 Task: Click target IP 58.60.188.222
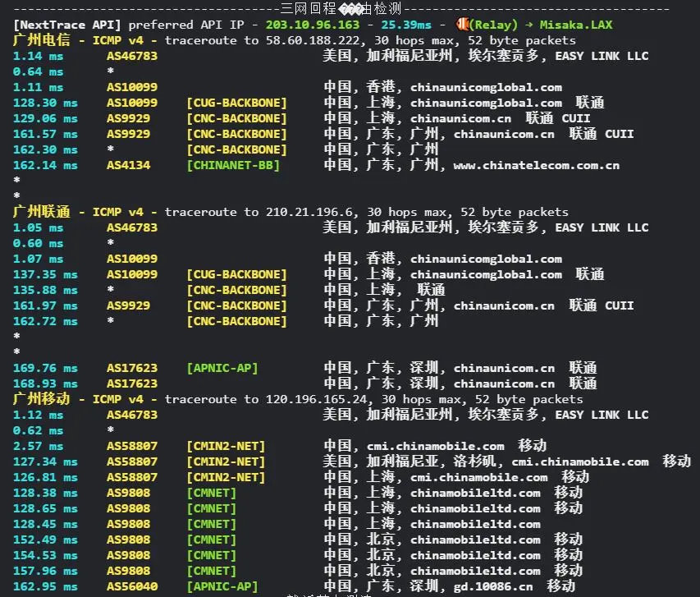(313, 40)
